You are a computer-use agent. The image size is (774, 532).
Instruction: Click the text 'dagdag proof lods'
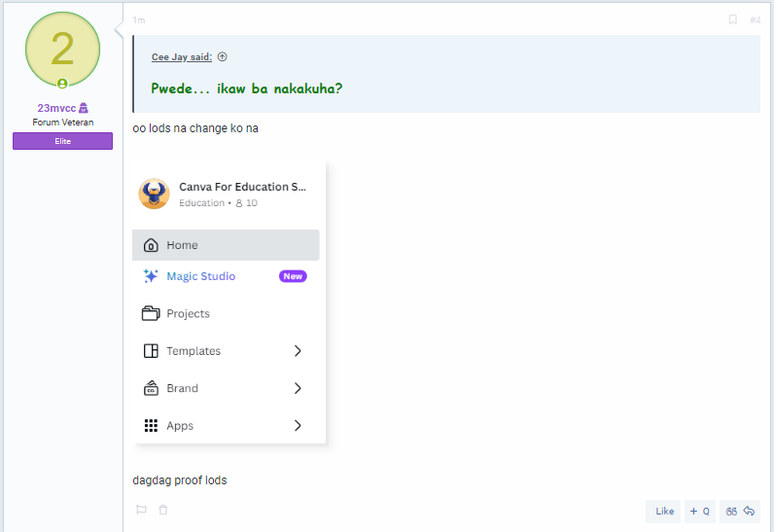pyautogui.click(x=180, y=480)
